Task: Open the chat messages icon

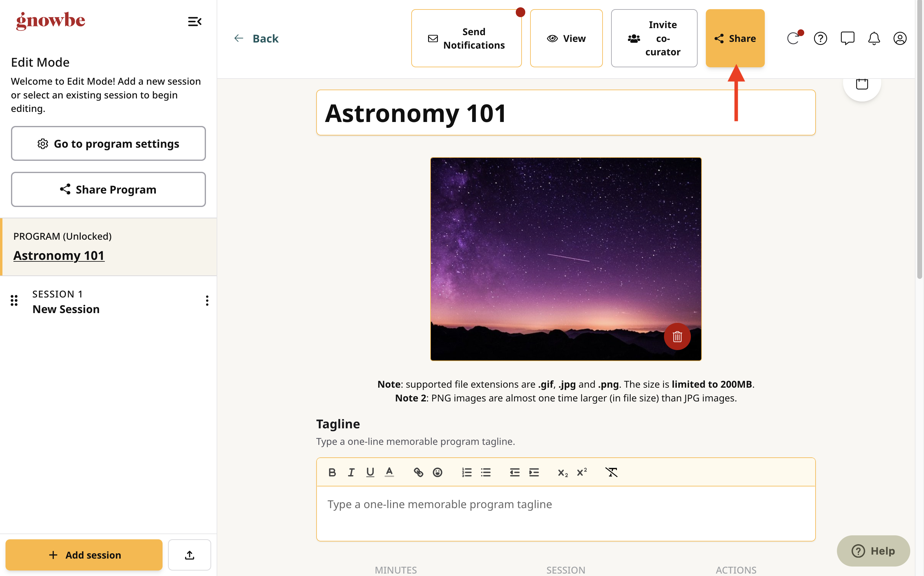Action: click(847, 39)
